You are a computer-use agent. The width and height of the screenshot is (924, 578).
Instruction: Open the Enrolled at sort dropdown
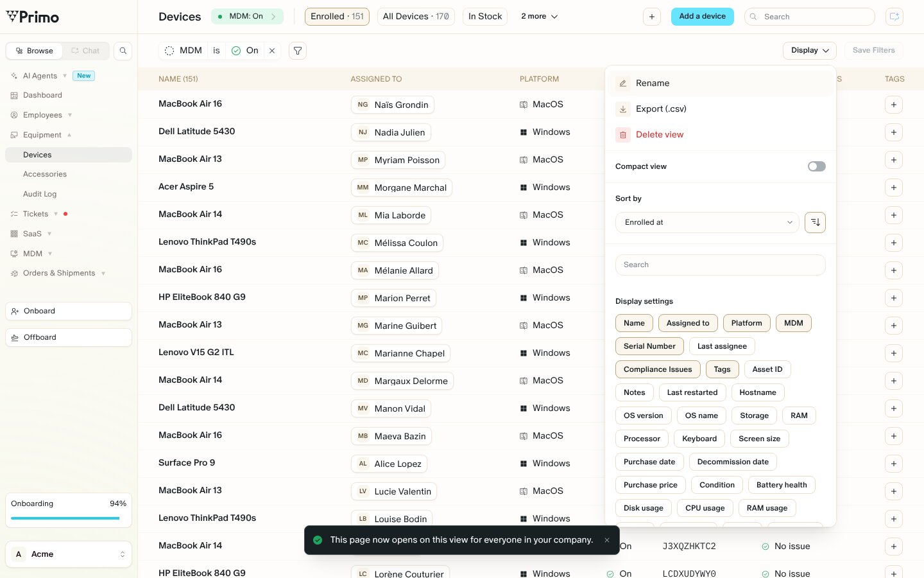pyautogui.click(x=707, y=222)
